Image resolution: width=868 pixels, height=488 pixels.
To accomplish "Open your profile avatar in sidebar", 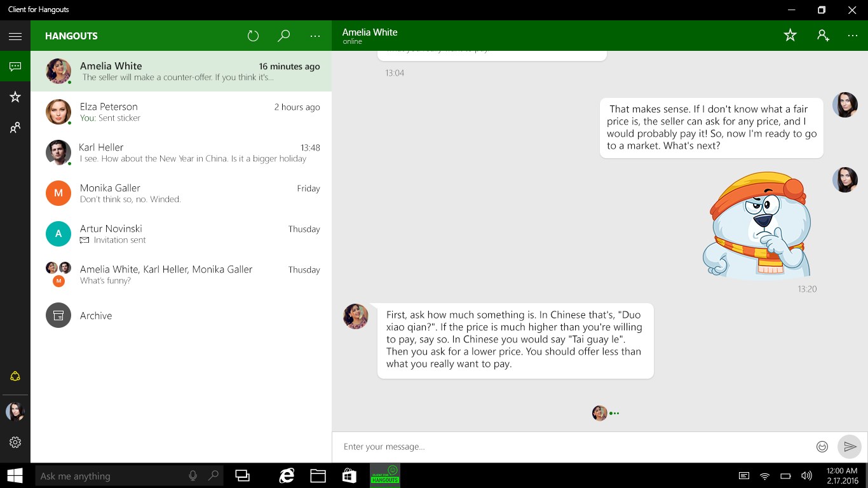I will pyautogui.click(x=15, y=412).
